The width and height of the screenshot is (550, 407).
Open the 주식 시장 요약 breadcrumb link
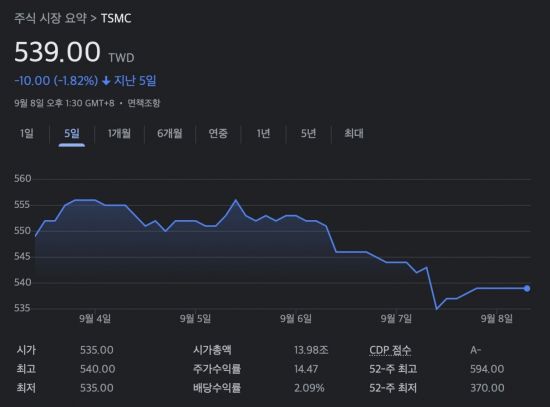click(x=50, y=18)
